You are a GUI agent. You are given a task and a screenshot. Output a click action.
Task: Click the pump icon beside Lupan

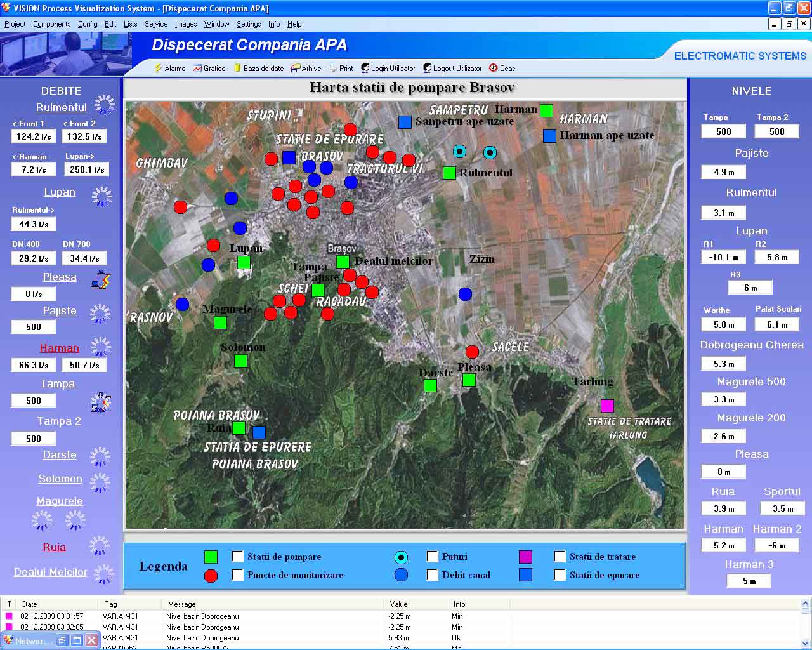coord(102,196)
